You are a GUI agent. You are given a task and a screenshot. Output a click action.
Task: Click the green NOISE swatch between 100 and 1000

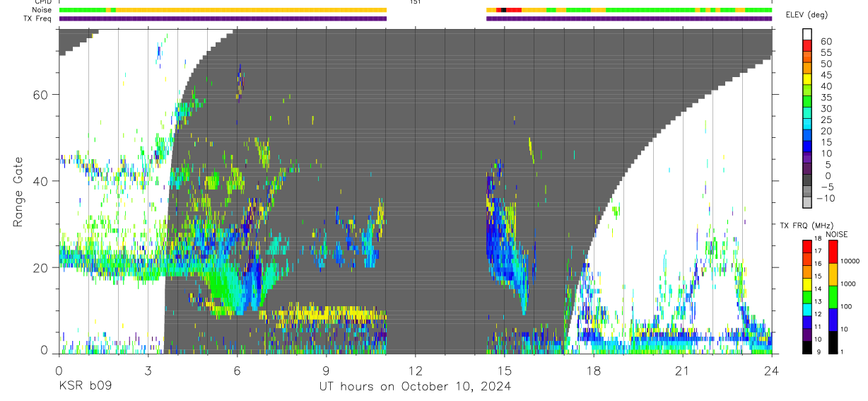[833, 297]
